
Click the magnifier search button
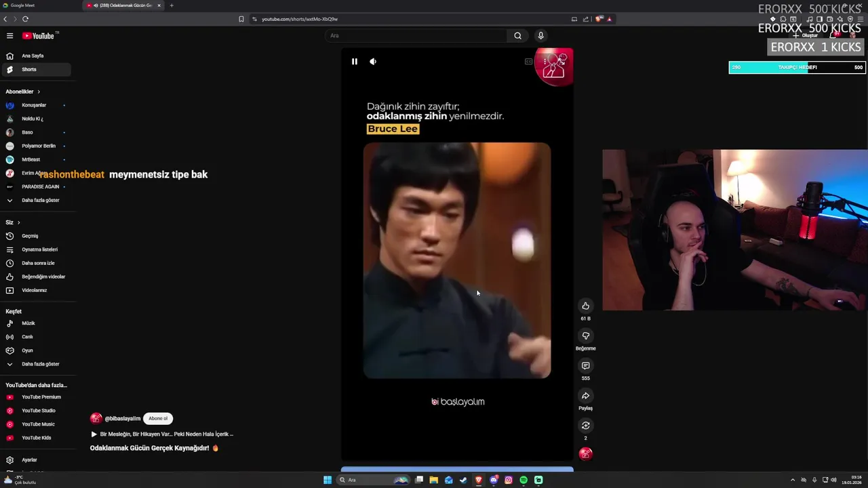coord(517,36)
